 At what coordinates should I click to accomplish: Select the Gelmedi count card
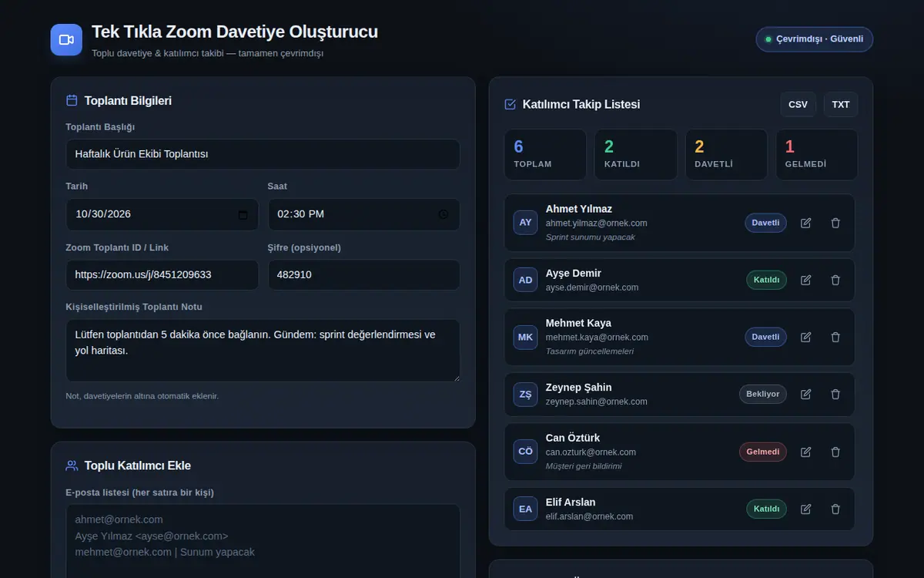(x=817, y=154)
